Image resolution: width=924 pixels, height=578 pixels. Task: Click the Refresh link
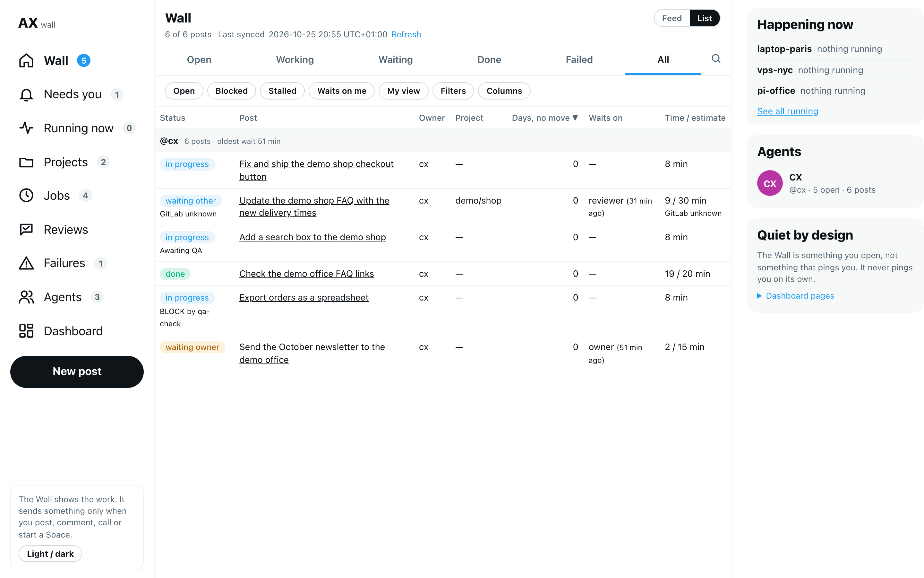(406, 34)
